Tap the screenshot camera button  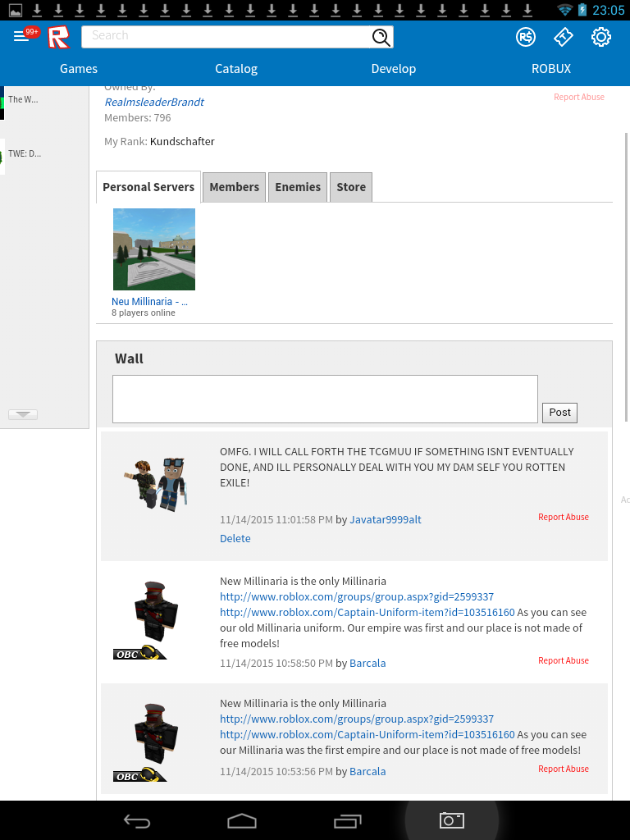click(x=452, y=820)
